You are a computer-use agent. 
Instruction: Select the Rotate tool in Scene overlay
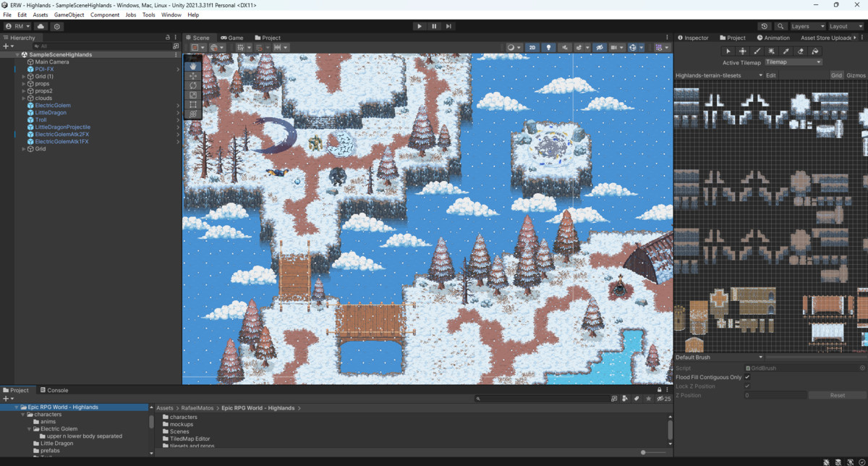point(193,85)
